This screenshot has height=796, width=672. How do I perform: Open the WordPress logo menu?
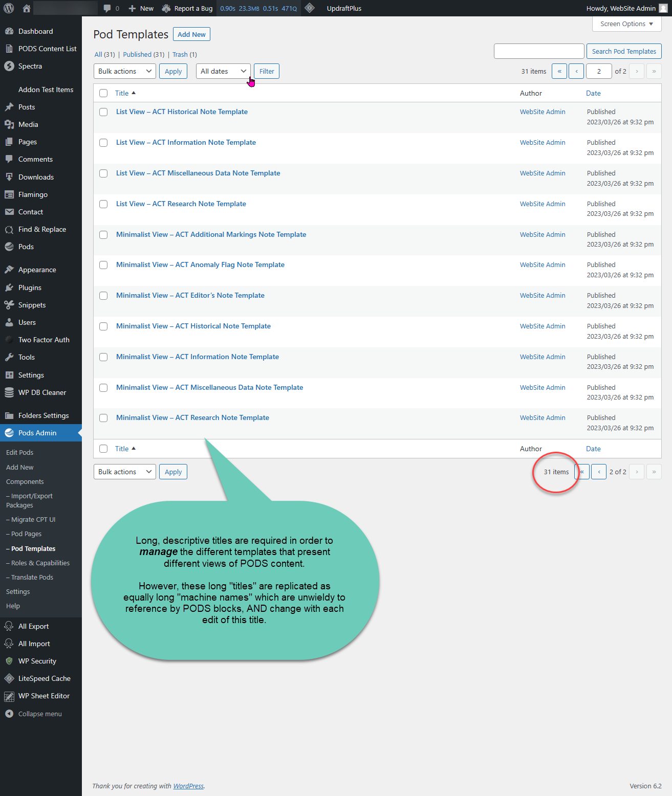click(x=8, y=8)
